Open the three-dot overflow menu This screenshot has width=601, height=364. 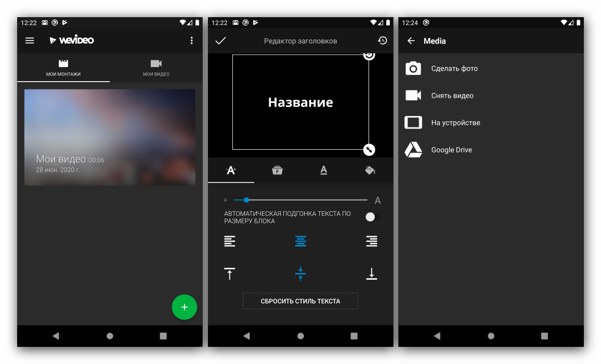pos(191,41)
